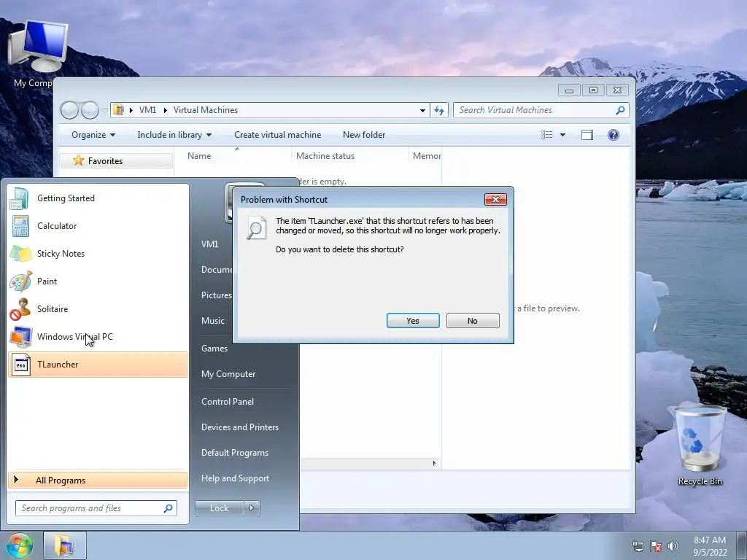Expand All Programs in Start menu
The image size is (747, 560).
pos(98,480)
